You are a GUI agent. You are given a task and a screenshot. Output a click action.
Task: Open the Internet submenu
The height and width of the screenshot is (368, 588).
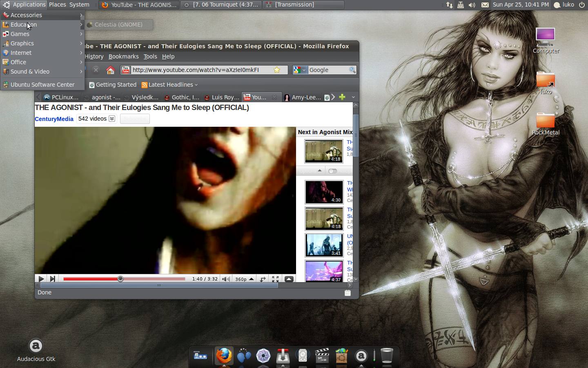42,53
